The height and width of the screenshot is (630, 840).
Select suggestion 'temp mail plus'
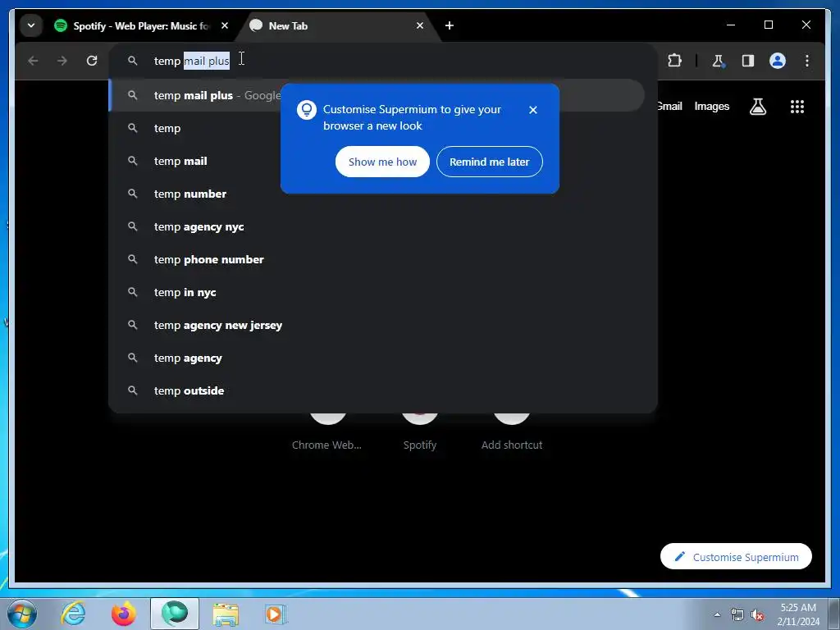point(377,95)
